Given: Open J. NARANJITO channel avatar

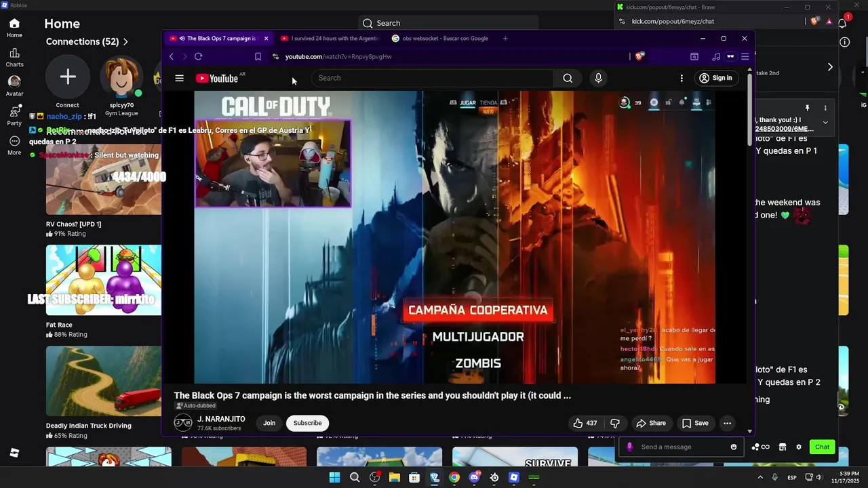Looking at the screenshot, I should [183, 423].
